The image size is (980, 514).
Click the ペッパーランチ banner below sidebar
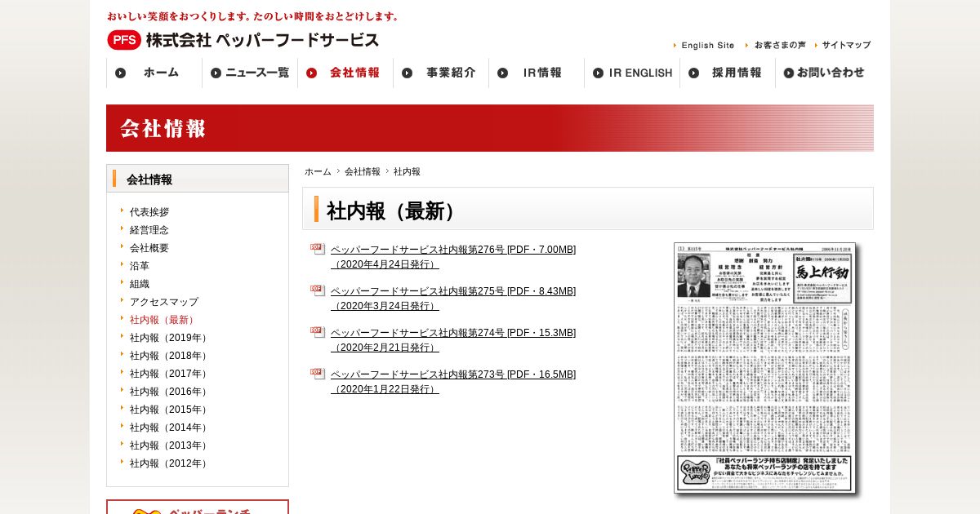(x=198, y=507)
